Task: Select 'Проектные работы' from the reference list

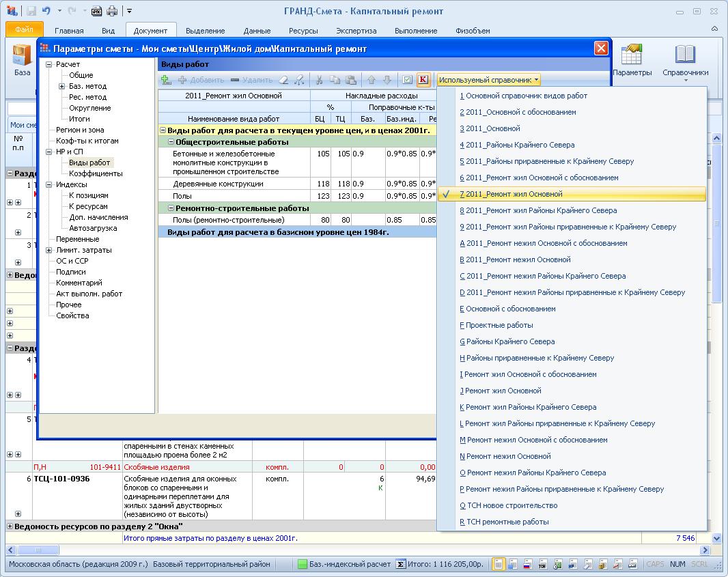Action: pos(499,325)
